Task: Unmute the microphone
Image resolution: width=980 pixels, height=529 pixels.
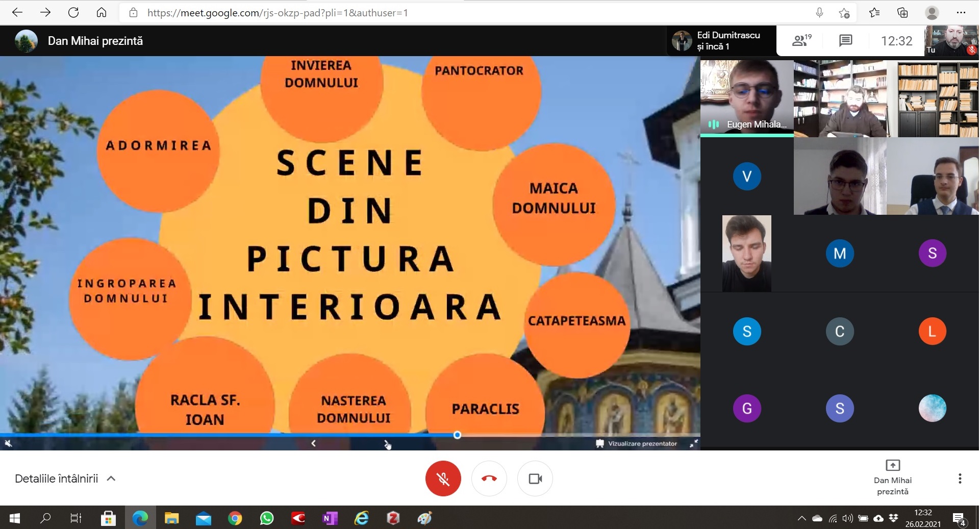Action: pyautogui.click(x=443, y=478)
